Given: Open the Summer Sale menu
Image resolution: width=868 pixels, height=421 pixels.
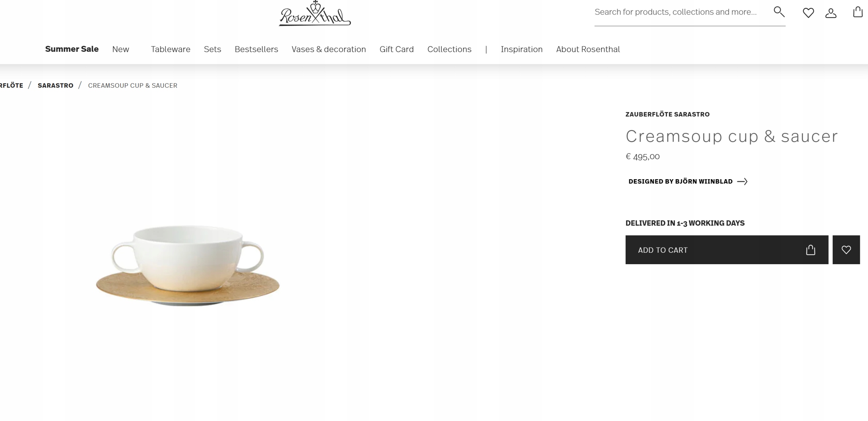Looking at the screenshot, I should (72, 49).
